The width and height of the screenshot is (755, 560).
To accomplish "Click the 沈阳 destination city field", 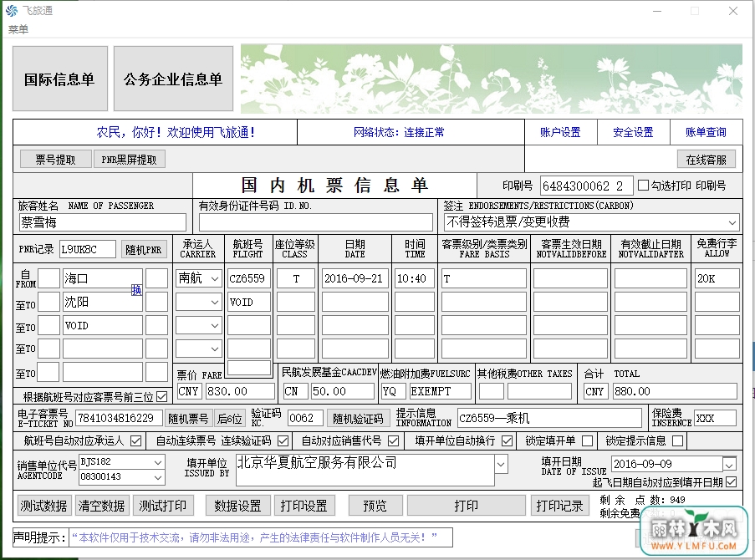I will coord(103,302).
